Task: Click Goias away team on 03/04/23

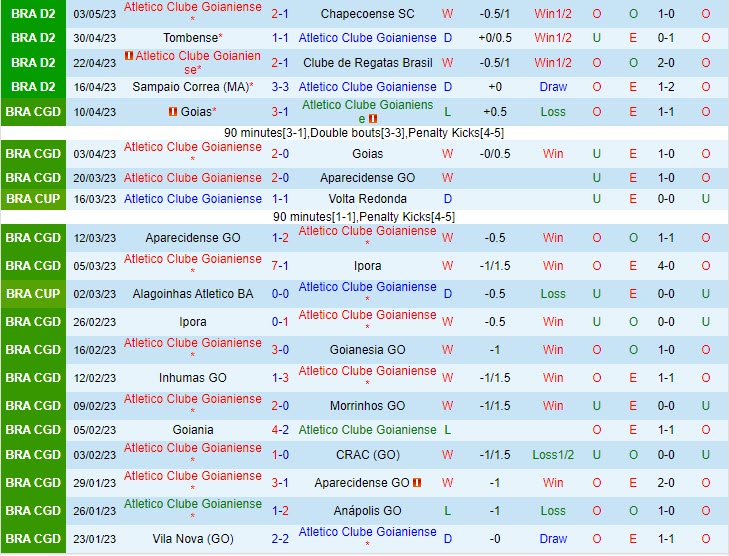Action: coord(367,154)
